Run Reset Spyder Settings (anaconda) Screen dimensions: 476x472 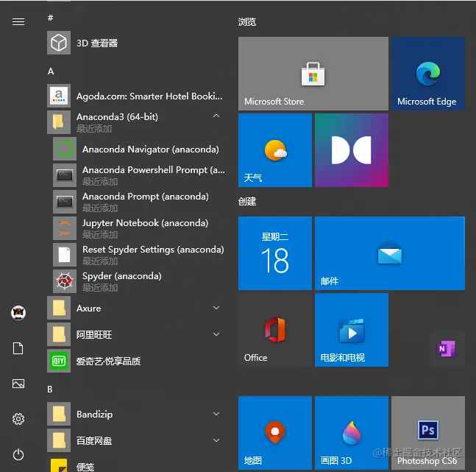point(139,255)
